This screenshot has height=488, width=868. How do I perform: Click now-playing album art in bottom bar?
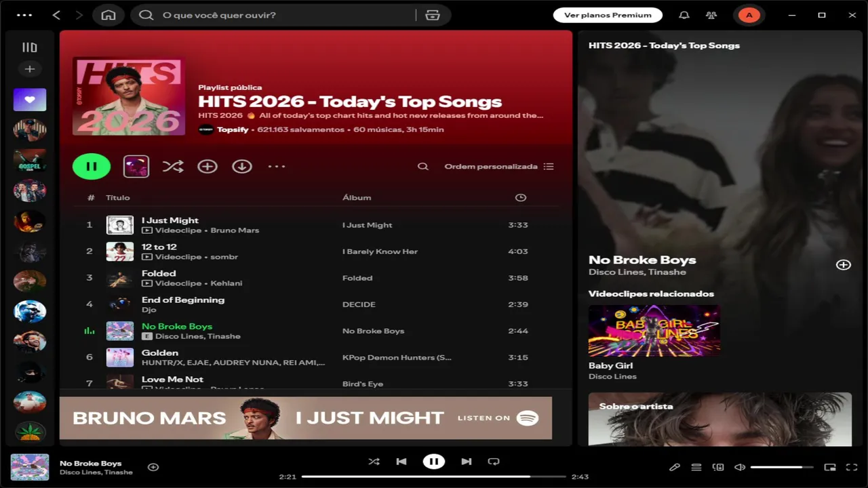pyautogui.click(x=30, y=468)
